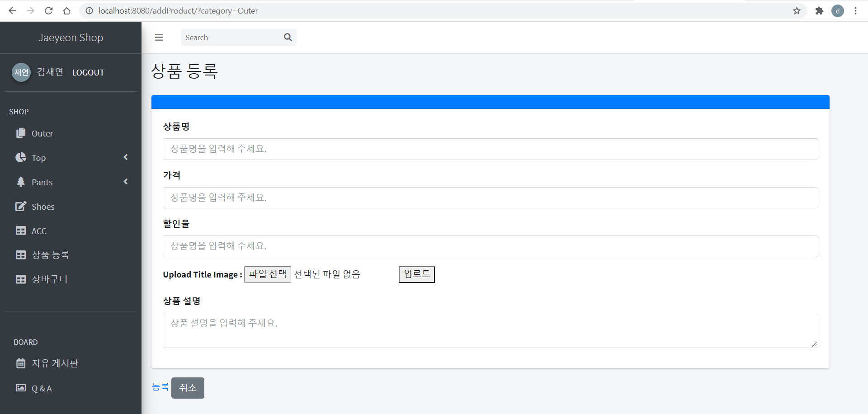This screenshot has width=868, height=414.
Task: Click the calendar icon beside 자유 게시판
Action: 20,363
